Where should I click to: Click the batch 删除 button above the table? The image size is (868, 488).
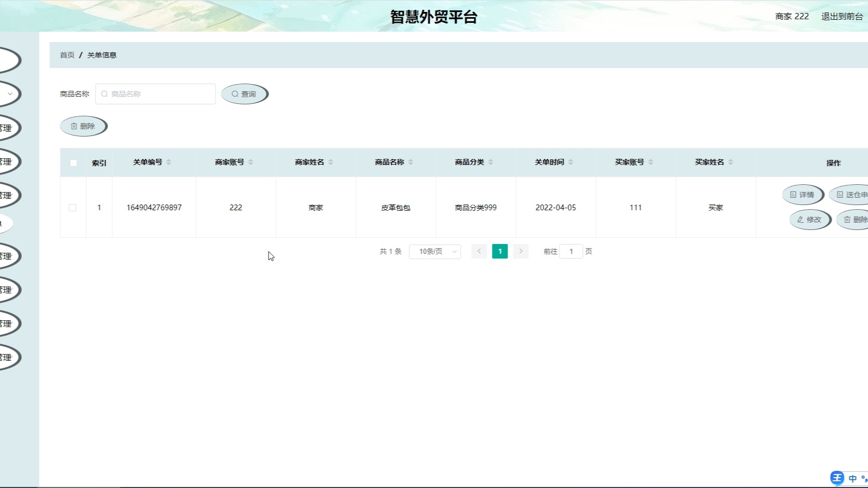click(x=83, y=126)
